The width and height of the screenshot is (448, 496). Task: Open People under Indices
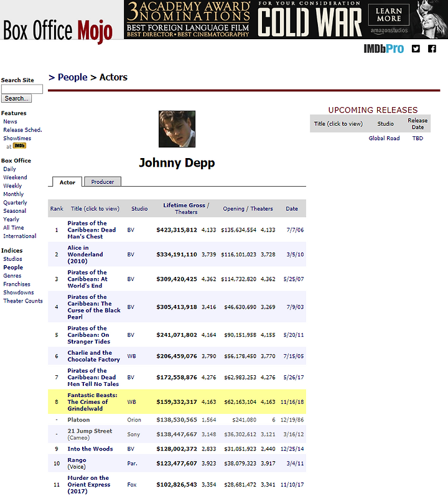tap(13, 268)
